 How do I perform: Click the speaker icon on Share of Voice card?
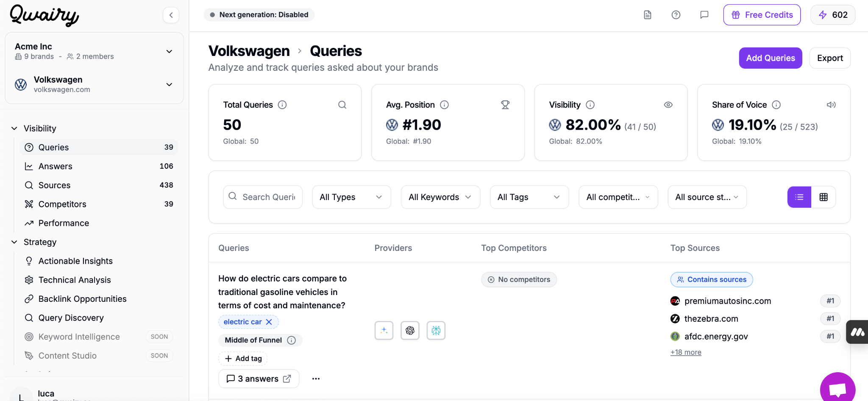pos(831,105)
